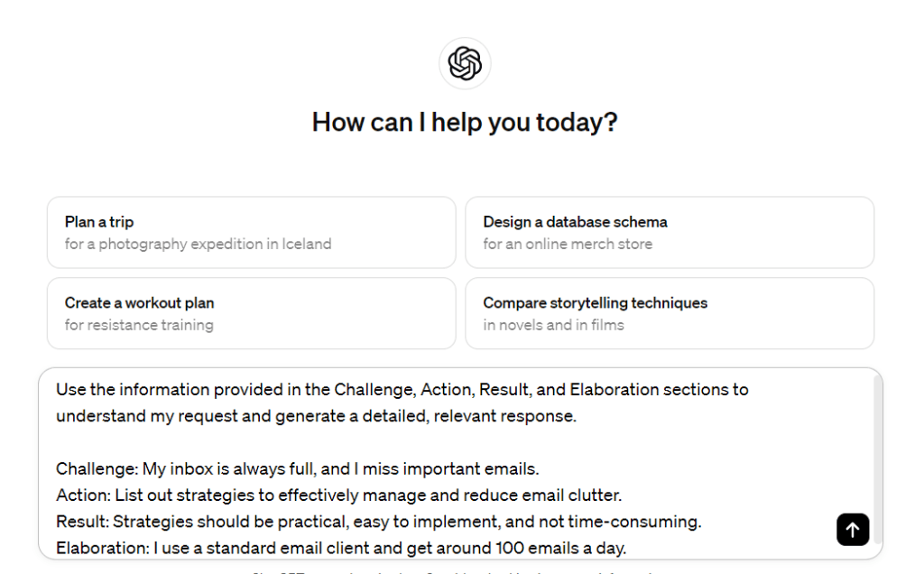Place cursor in the "Action:" line
This screenshot has height=574, width=924.
338,495
